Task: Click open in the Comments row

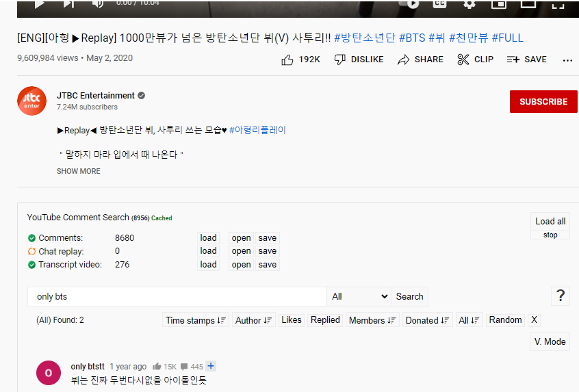Action: 241,238
